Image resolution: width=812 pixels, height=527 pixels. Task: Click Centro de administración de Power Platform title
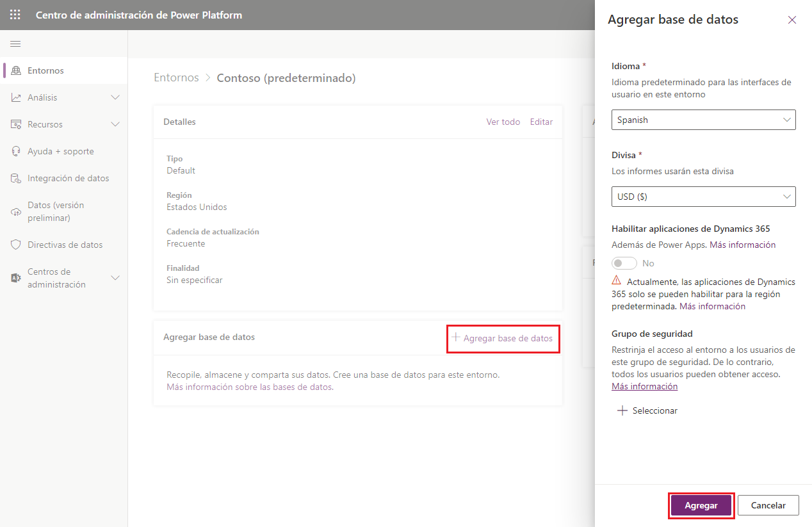[x=139, y=15]
